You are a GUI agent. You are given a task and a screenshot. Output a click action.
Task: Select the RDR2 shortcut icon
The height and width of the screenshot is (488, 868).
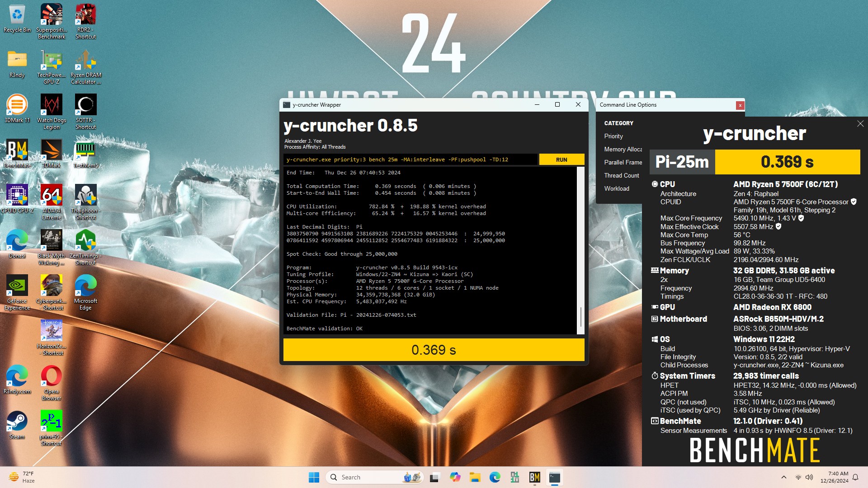(x=85, y=21)
